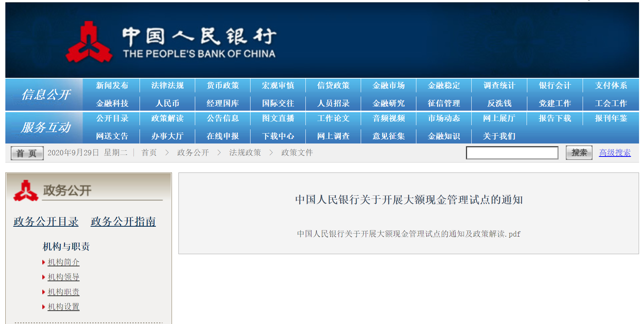Open 网送文告 menu item
Image resolution: width=644 pixels, height=324 pixels.
pyautogui.click(x=112, y=136)
